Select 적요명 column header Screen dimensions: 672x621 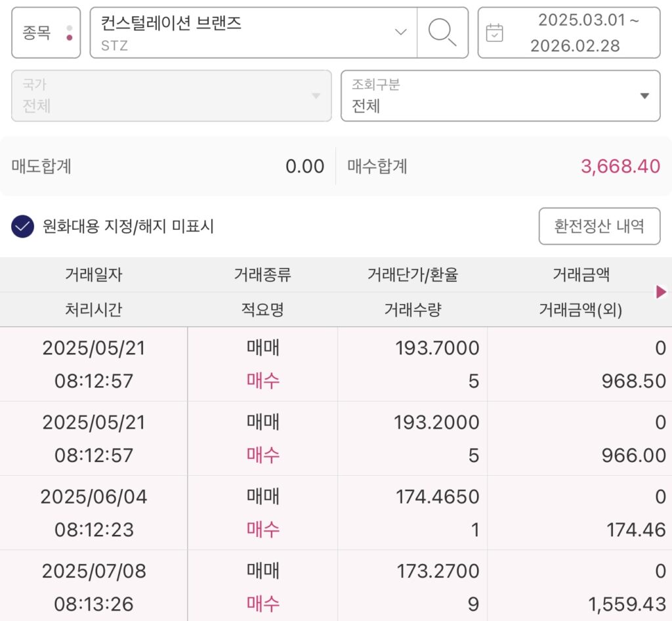pyautogui.click(x=262, y=309)
